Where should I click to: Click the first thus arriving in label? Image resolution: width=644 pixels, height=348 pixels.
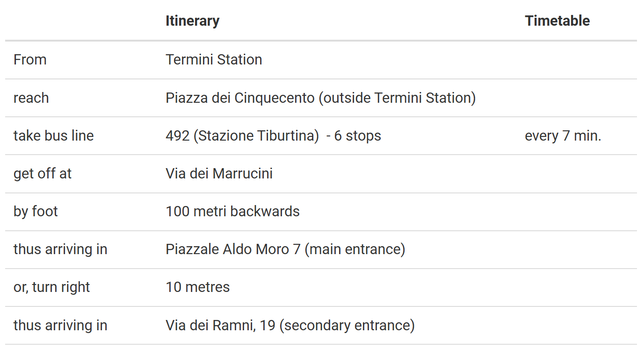[x=60, y=249]
